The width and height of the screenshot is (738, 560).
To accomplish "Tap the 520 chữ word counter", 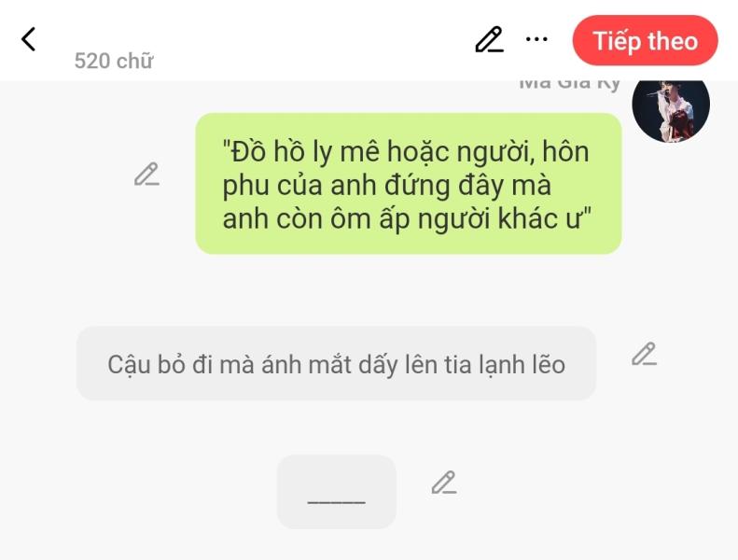I will point(114,62).
